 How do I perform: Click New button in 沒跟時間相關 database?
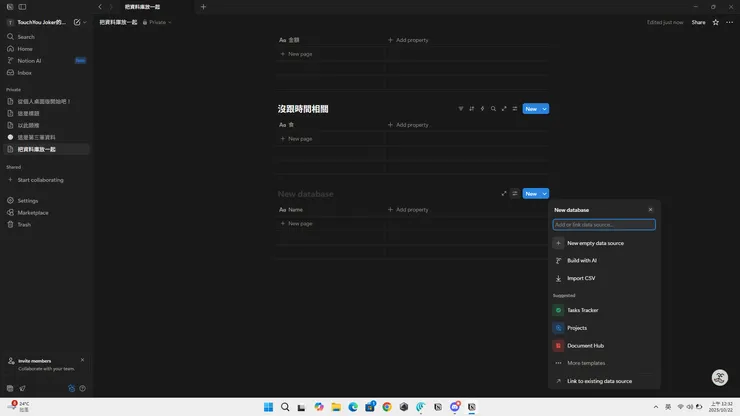point(531,109)
